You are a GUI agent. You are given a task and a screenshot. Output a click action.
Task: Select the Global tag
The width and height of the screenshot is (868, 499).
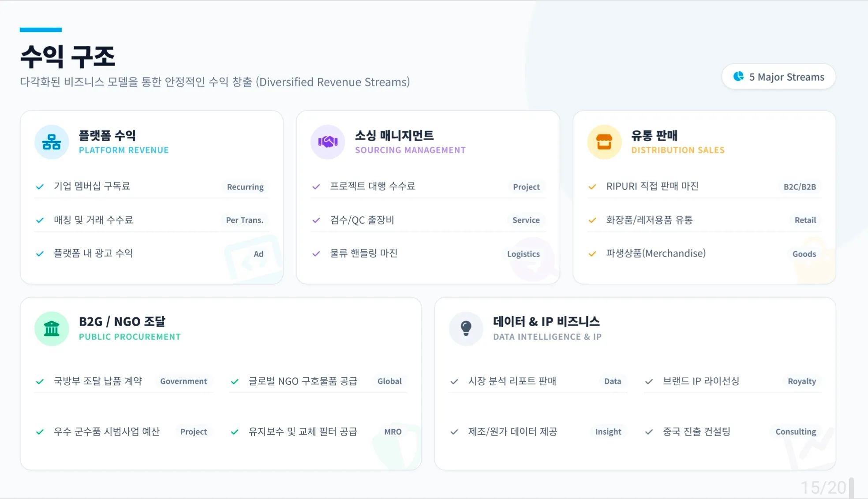click(x=389, y=381)
